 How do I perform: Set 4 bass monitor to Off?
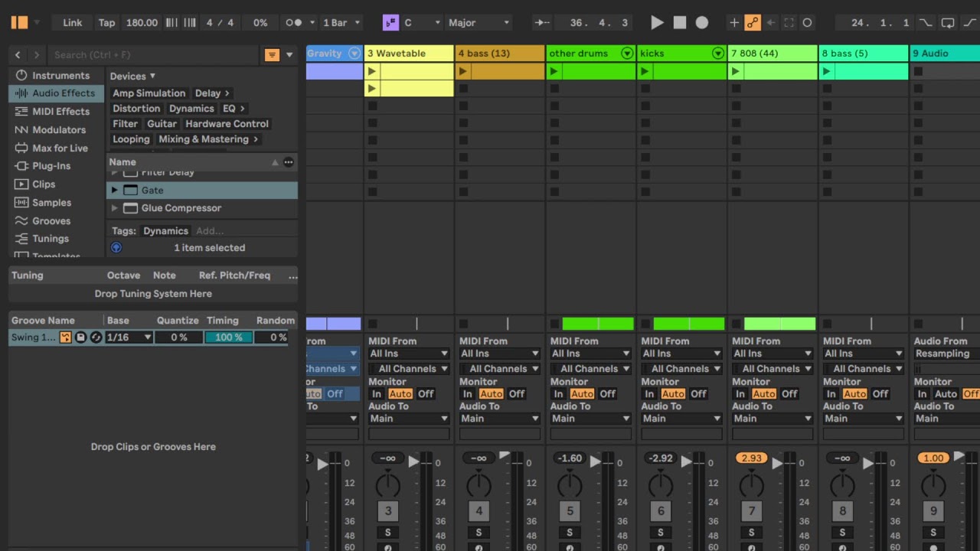point(517,393)
